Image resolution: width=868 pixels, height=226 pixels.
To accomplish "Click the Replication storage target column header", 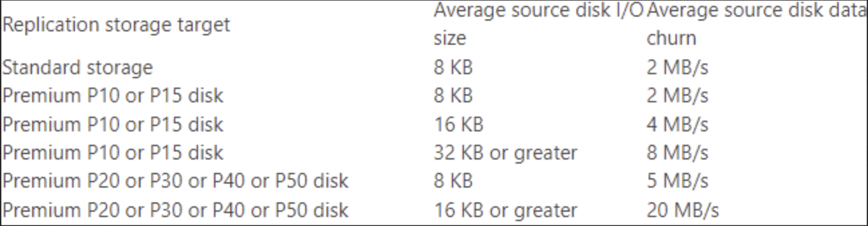I will click(x=116, y=25).
